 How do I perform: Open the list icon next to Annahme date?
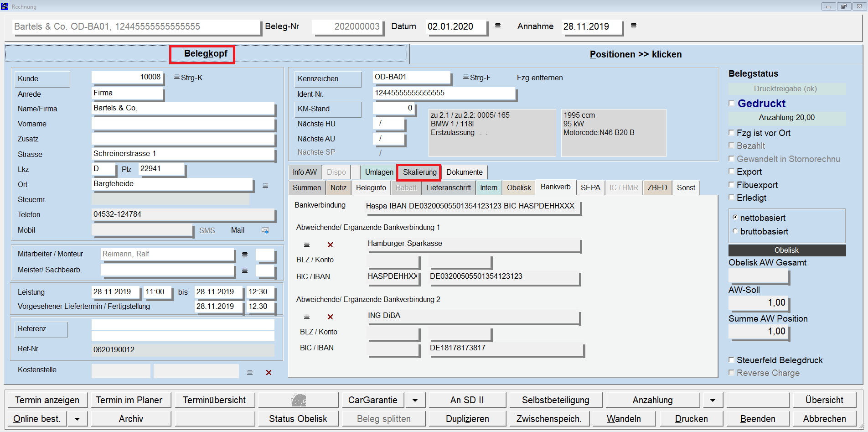634,26
